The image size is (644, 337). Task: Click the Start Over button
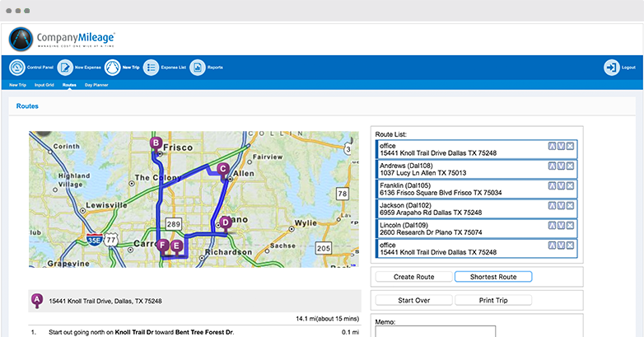tap(413, 301)
